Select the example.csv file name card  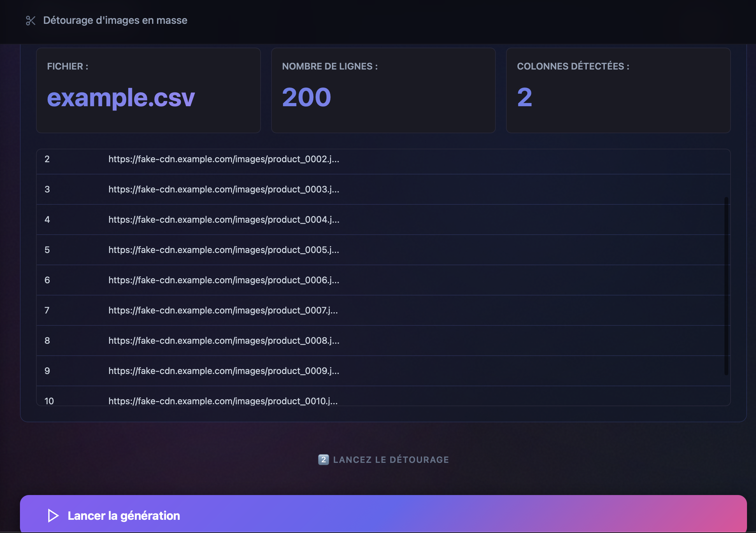click(148, 90)
